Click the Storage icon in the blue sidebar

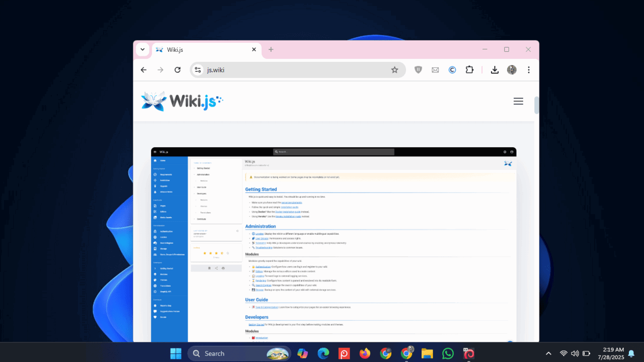click(155, 248)
